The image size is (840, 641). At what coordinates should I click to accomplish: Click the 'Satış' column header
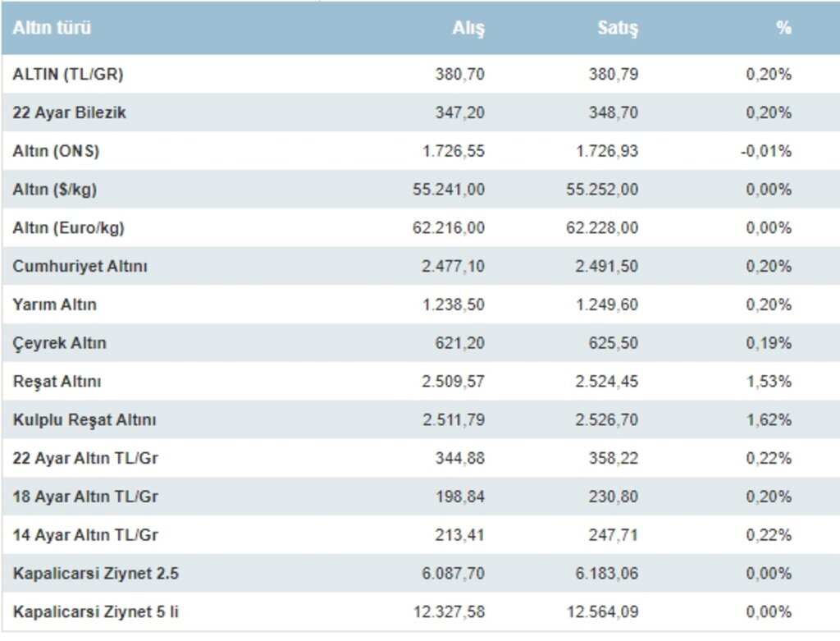[x=618, y=28]
